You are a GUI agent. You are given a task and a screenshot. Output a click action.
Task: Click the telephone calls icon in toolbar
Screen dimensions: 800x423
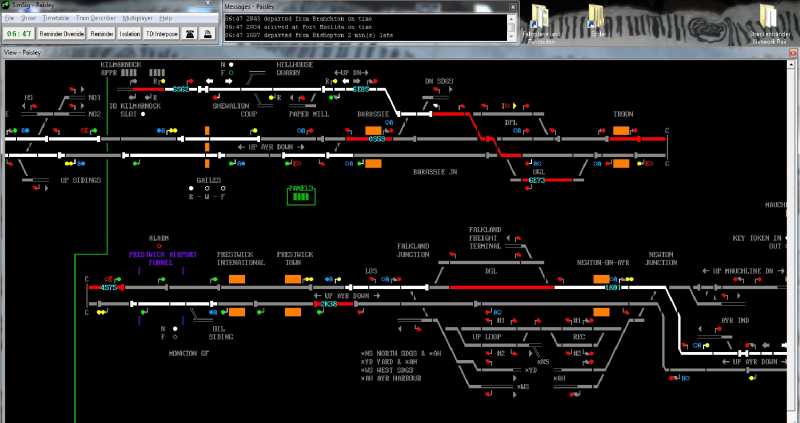coord(190,34)
